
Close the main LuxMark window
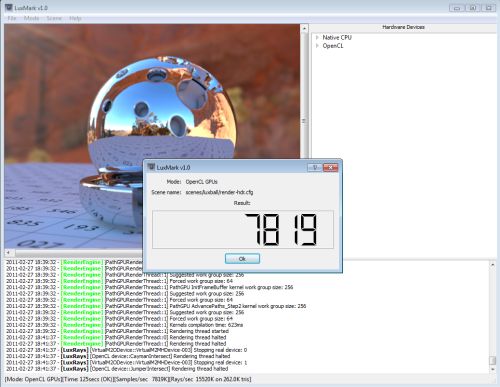tap(488, 8)
